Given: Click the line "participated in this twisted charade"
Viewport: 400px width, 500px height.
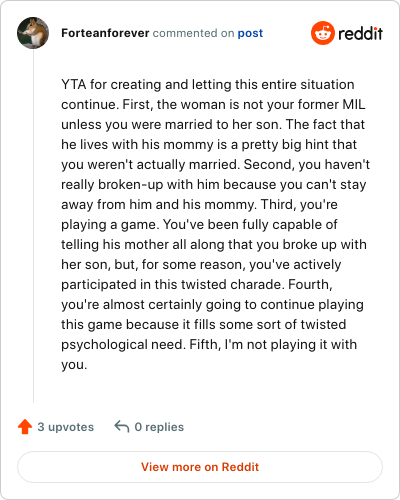Looking at the screenshot, I should pyautogui.click(x=197, y=285).
